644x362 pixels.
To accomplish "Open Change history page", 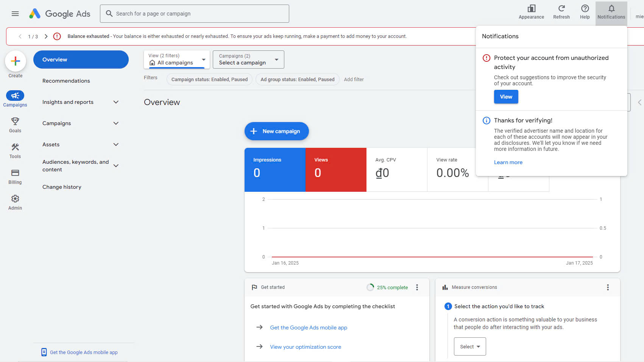I will point(62,187).
